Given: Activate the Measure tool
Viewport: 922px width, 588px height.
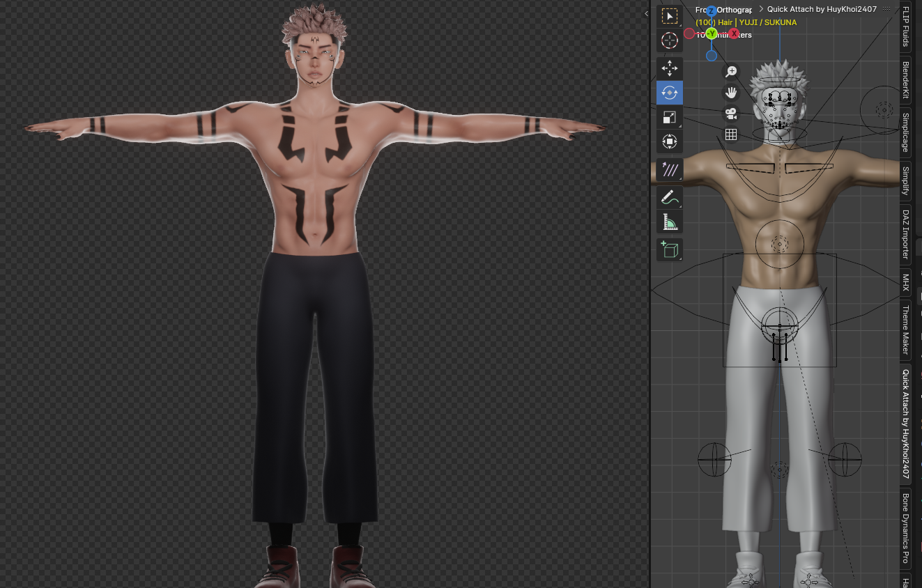Looking at the screenshot, I should point(669,222).
